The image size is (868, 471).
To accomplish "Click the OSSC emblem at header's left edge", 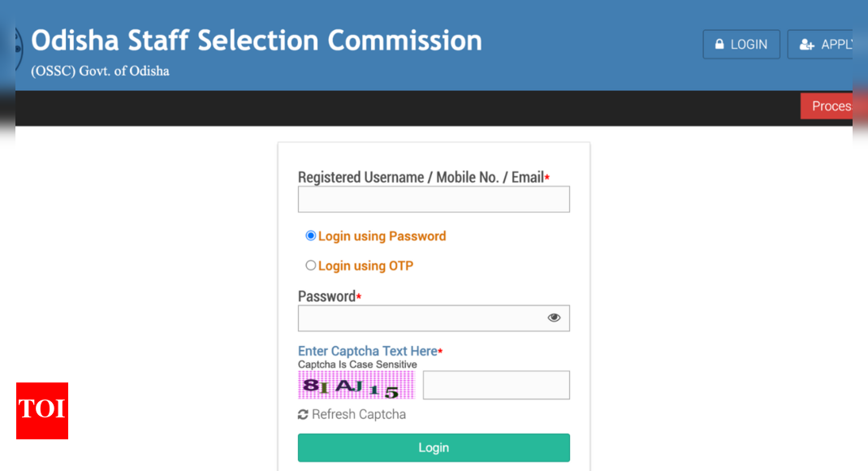I will point(19,49).
